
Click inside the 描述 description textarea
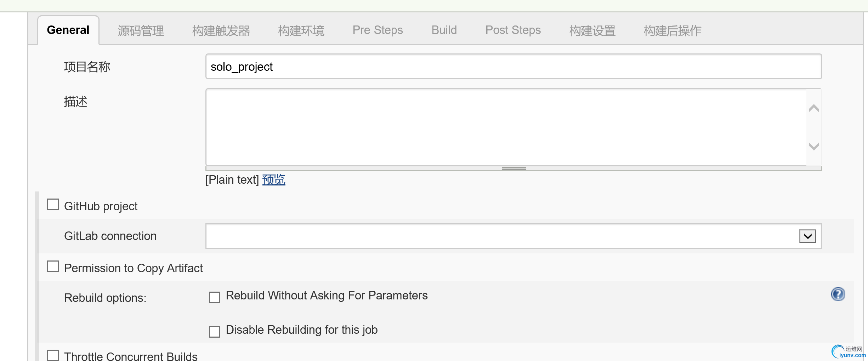click(506, 127)
